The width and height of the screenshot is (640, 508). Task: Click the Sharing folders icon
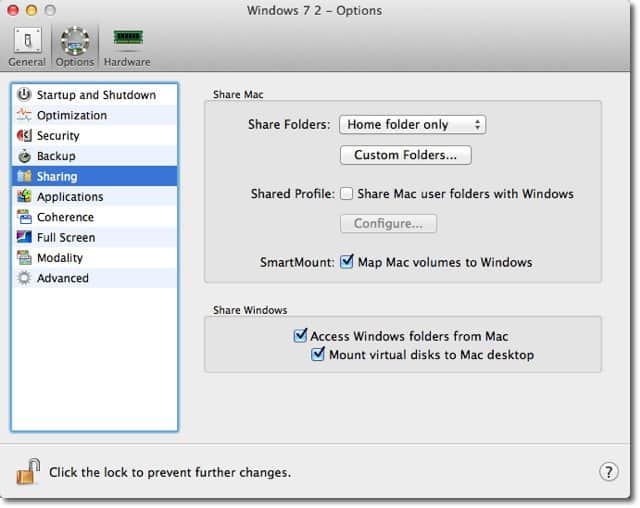24,176
